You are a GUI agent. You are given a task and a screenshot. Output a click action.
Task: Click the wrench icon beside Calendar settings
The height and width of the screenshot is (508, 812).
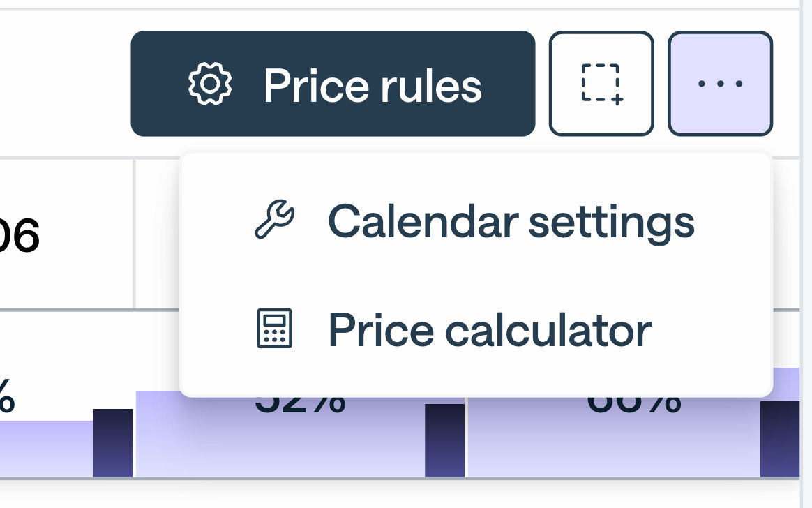coord(274,220)
